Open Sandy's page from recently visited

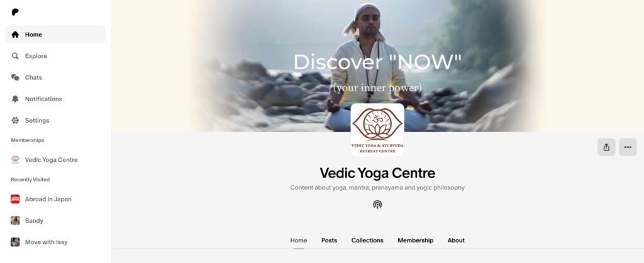[x=55, y=221]
